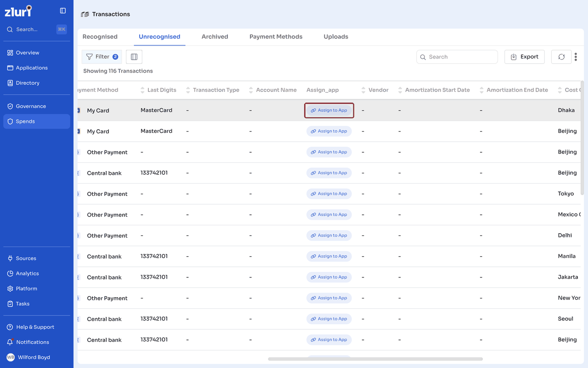The height and width of the screenshot is (368, 588).
Task: Open Analytics in the sidebar
Action: pos(37,274)
